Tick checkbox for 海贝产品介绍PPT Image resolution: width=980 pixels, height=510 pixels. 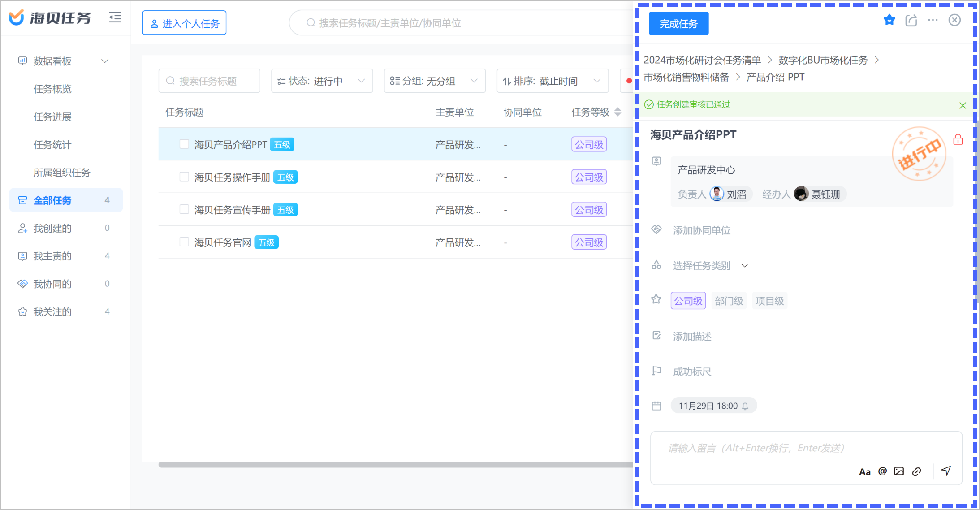coord(184,144)
